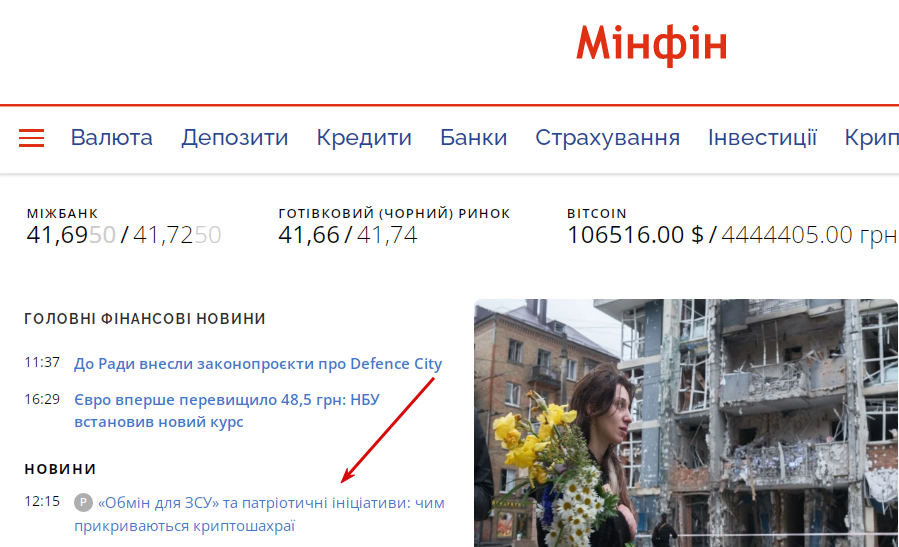899x547 pixels.
Task: Open the Страхування menu item
Action: [x=608, y=138]
